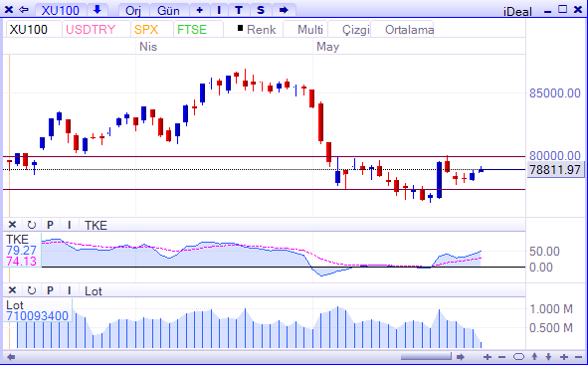The image size is (588, 365).
Task: Minimize the iDeal chart window
Action: (547, 11)
